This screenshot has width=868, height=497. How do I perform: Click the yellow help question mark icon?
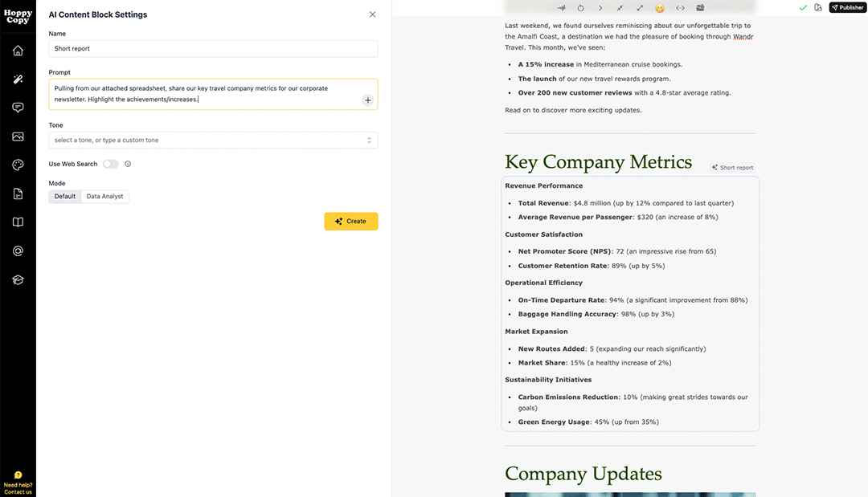pyautogui.click(x=18, y=475)
